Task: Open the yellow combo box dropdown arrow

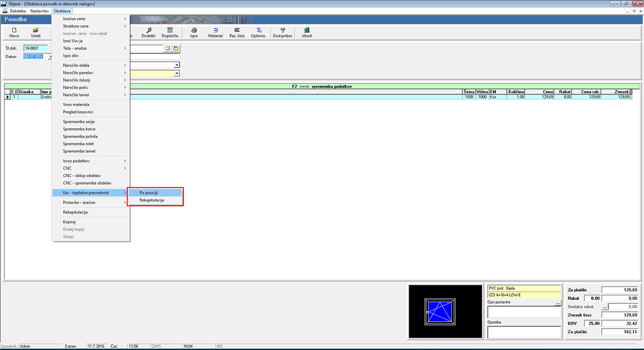Action: 177,73
